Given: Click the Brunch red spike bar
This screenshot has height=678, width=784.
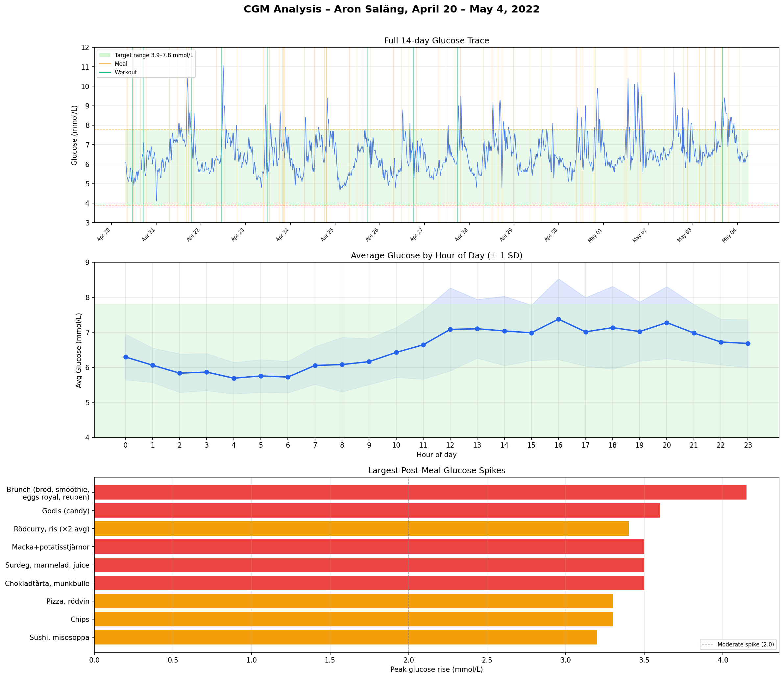Looking at the screenshot, I should coord(420,492).
